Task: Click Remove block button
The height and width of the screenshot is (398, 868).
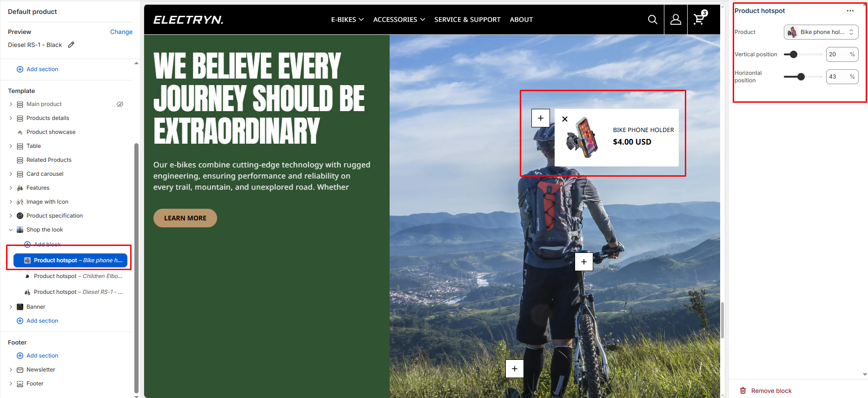Action: pos(766,391)
